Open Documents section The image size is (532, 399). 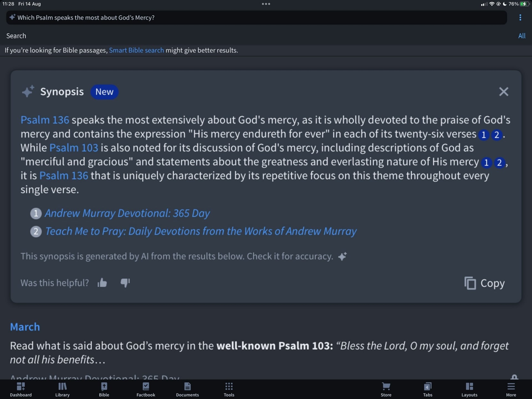(x=187, y=389)
